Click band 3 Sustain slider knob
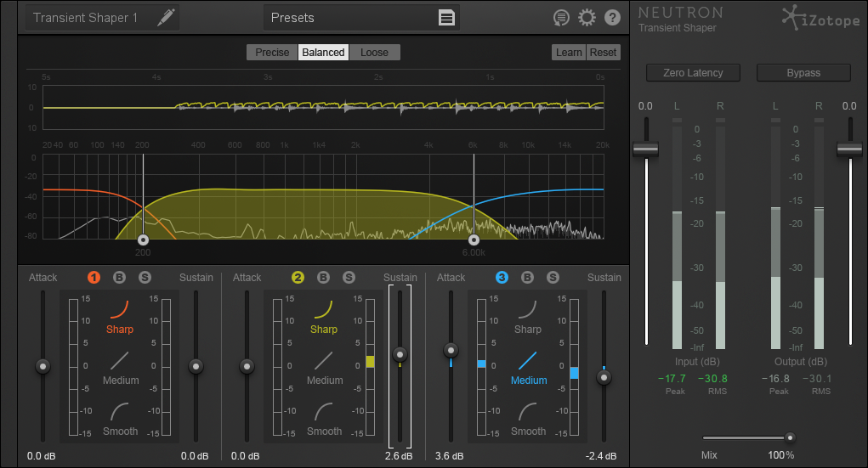 coord(604,377)
